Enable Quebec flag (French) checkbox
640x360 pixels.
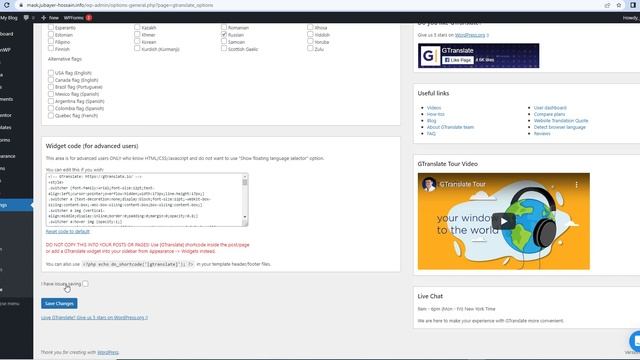(51, 116)
